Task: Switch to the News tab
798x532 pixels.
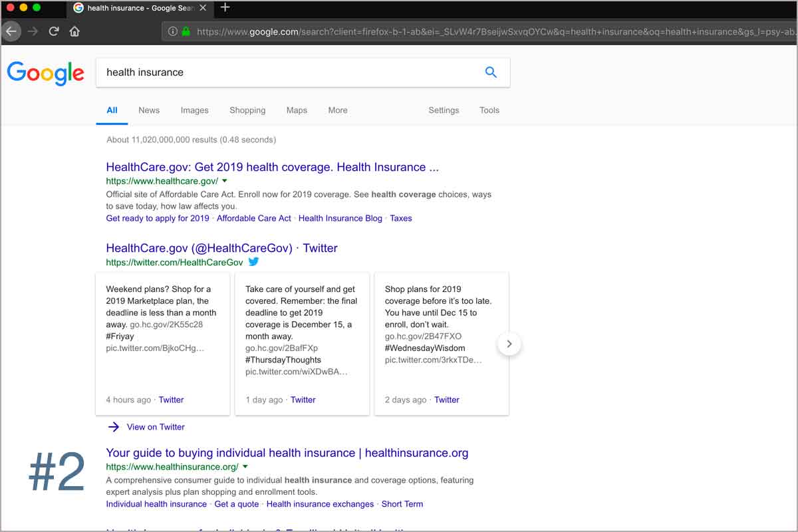Action: 149,110
